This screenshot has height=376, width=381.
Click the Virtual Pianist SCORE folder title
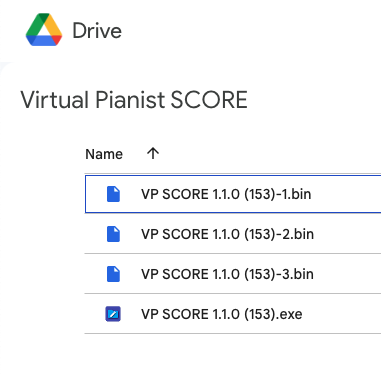coord(134,100)
